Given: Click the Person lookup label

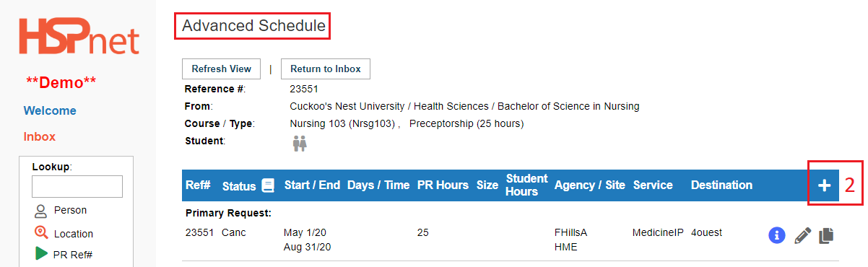Looking at the screenshot, I should pos(70,211).
